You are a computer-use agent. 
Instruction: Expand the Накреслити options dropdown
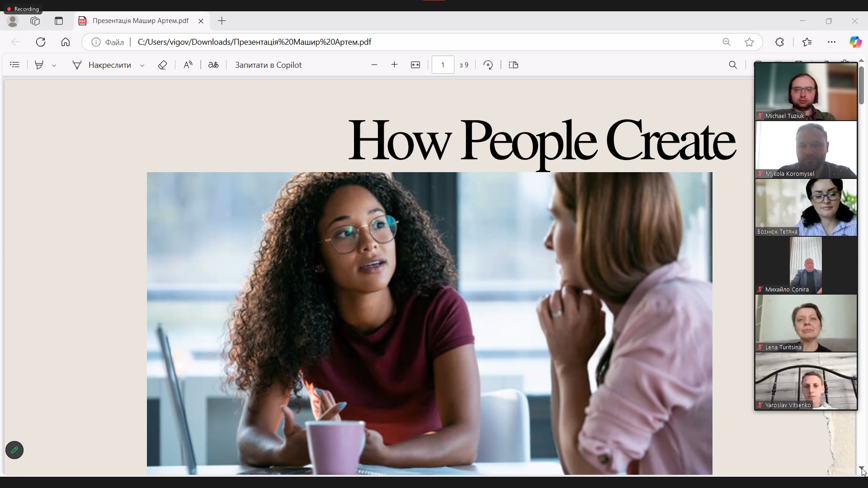[x=142, y=66]
